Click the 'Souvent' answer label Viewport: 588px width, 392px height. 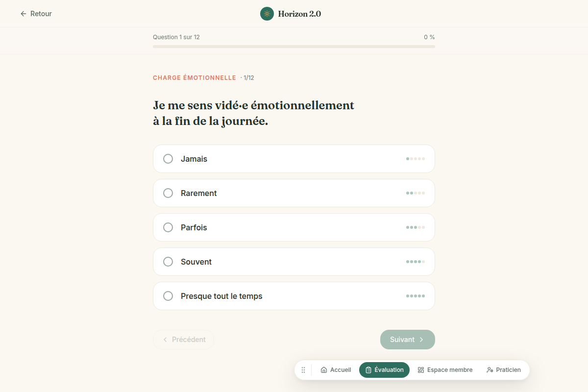[x=196, y=262]
